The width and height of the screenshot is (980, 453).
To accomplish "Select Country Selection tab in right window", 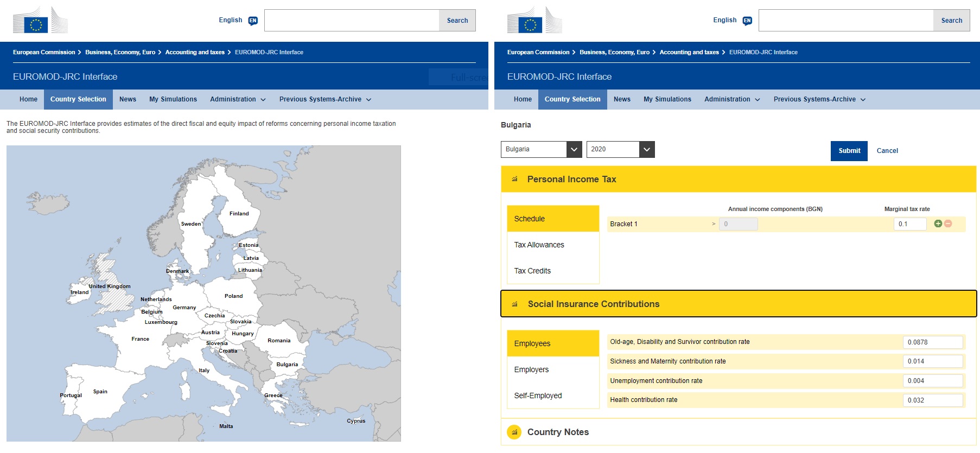I will coord(572,99).
